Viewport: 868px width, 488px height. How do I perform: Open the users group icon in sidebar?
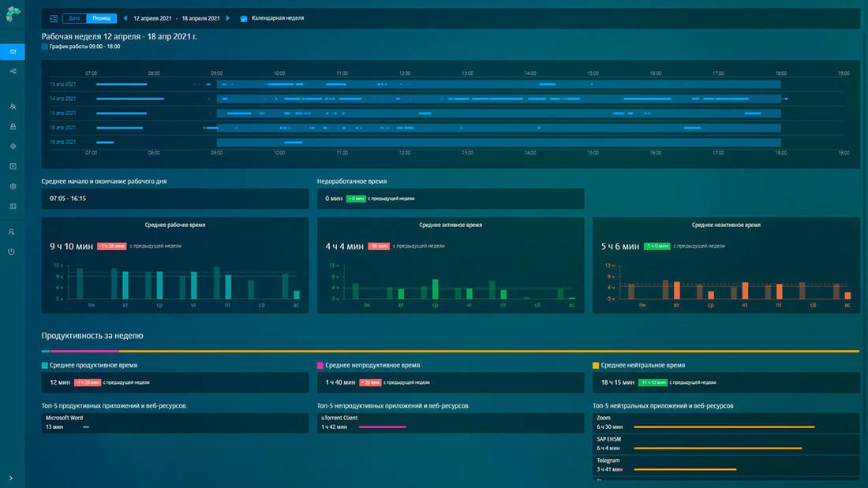click(x=13, y=106)
